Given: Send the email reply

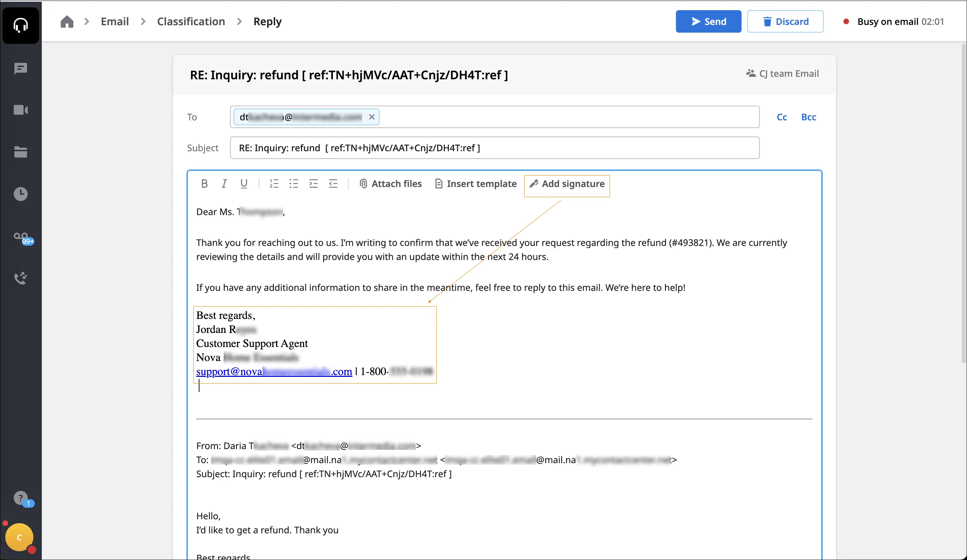Looking at the screenshot, I should coord(708,21).
